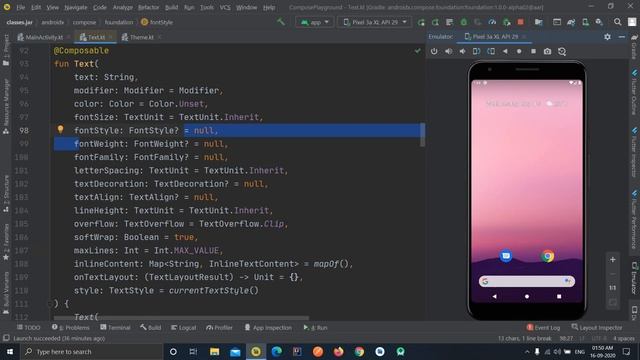Click the emulator Take Screenshot camera icon

(x=547, y=51)
